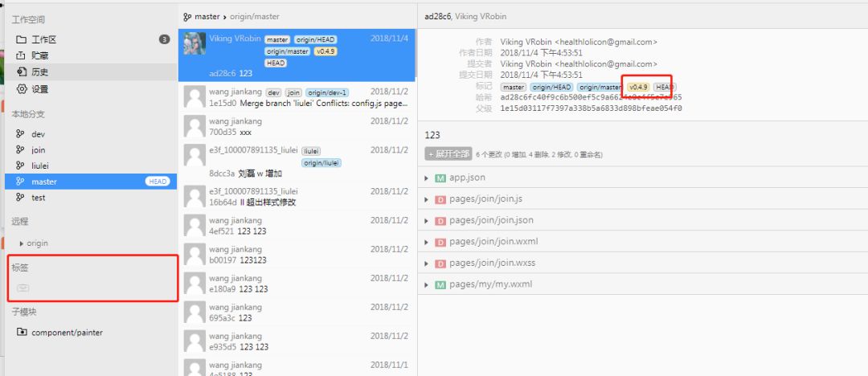The width and height of the screenshot is (868, 376).
Task: Select the dev local branch
Action: [91, 134]
